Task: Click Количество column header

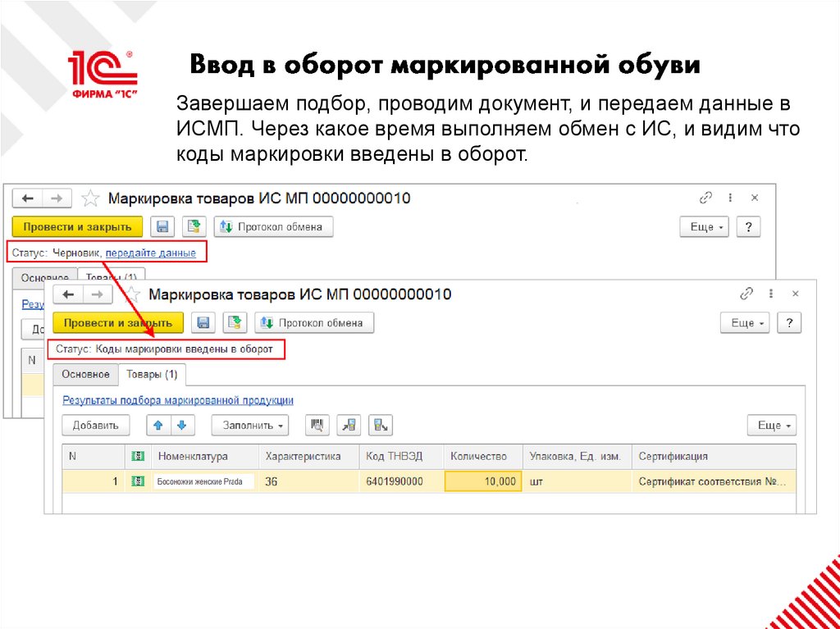Action: [483, 457]
